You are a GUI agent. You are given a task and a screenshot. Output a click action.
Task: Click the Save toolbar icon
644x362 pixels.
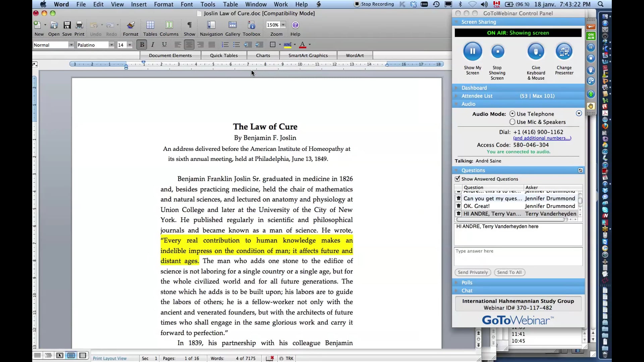coord(67,25)
